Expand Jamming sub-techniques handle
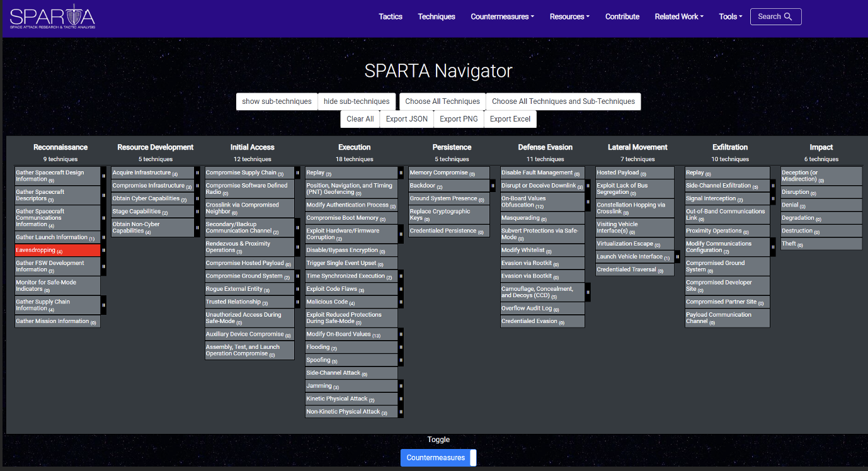Screen dimensions: 868x471 pyautogui.click(x=401, y=386)
